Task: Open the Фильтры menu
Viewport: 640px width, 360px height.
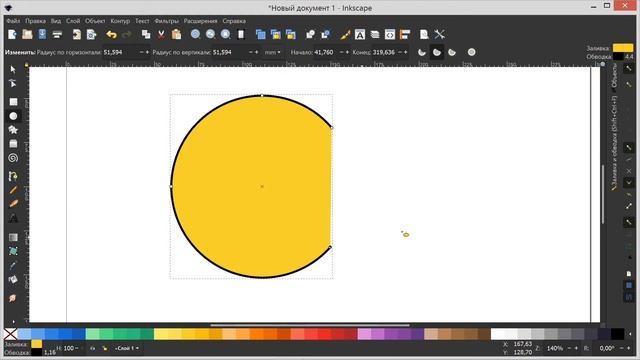Action: coord(167,21)
